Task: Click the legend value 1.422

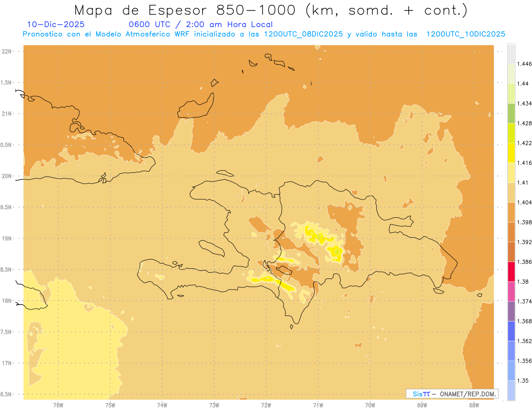Action: click(x=525, y=143)
